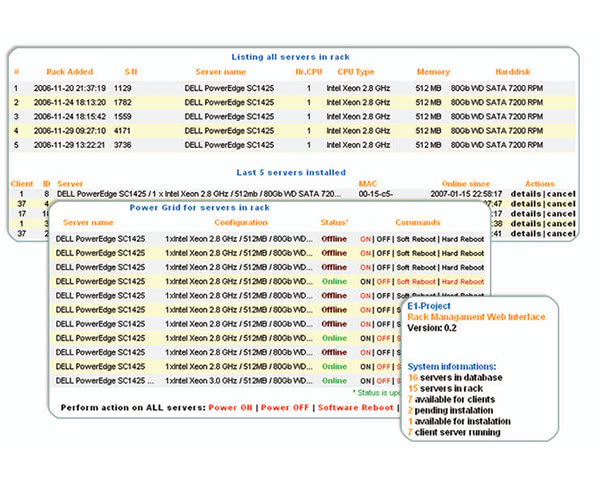Select serial number 4171 in rack list
This screenshot has height=500, width=600.
point(122,131)
